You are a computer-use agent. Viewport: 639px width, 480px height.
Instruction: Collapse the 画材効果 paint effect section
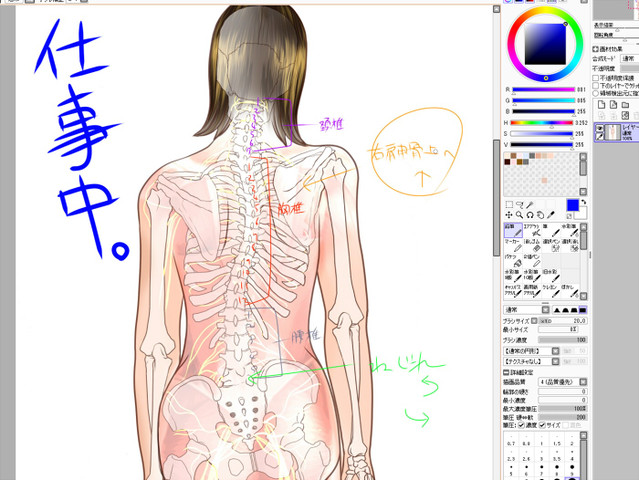[x=595, y=49]
